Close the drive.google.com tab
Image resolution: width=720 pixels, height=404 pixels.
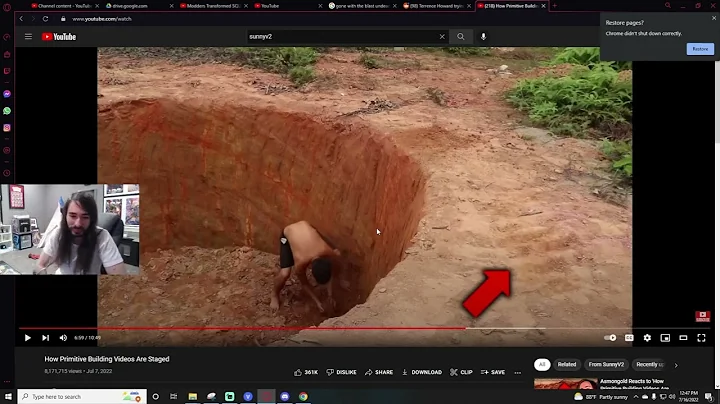(x=172, y=6)
